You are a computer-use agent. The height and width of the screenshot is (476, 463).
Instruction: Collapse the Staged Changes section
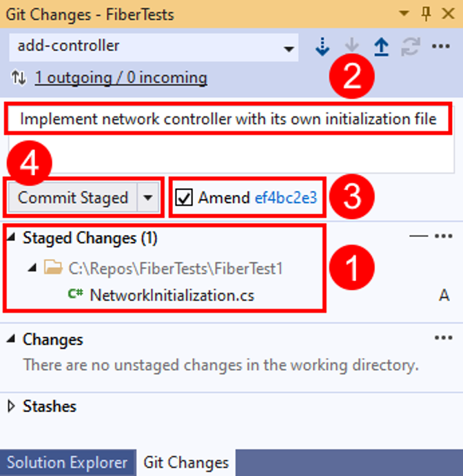[12, 238]
